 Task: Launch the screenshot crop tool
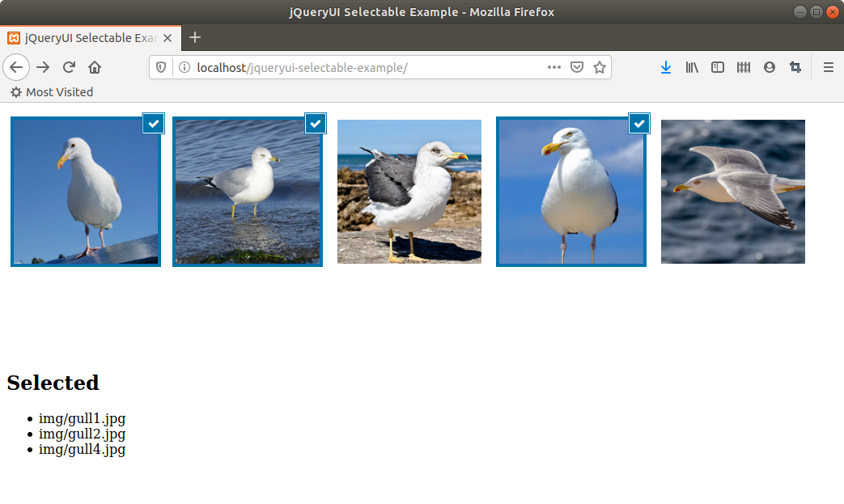795,67
